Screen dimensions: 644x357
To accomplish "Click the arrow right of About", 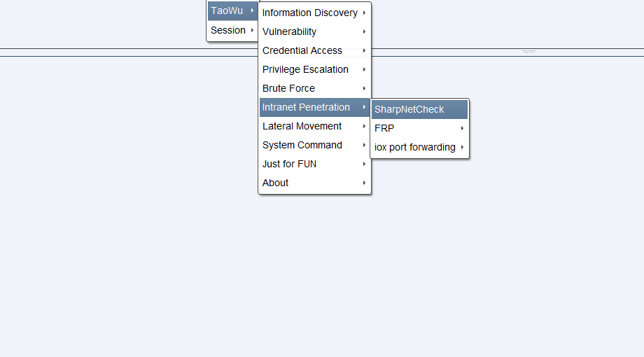I will pyautogui.click(x=365, y=183).
